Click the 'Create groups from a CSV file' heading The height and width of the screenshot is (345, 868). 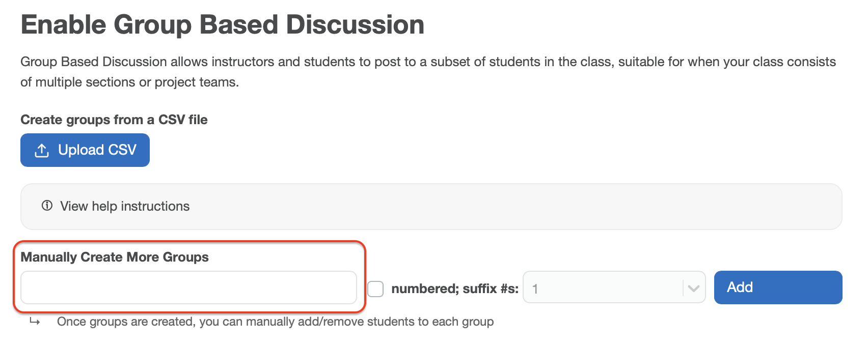114,120
